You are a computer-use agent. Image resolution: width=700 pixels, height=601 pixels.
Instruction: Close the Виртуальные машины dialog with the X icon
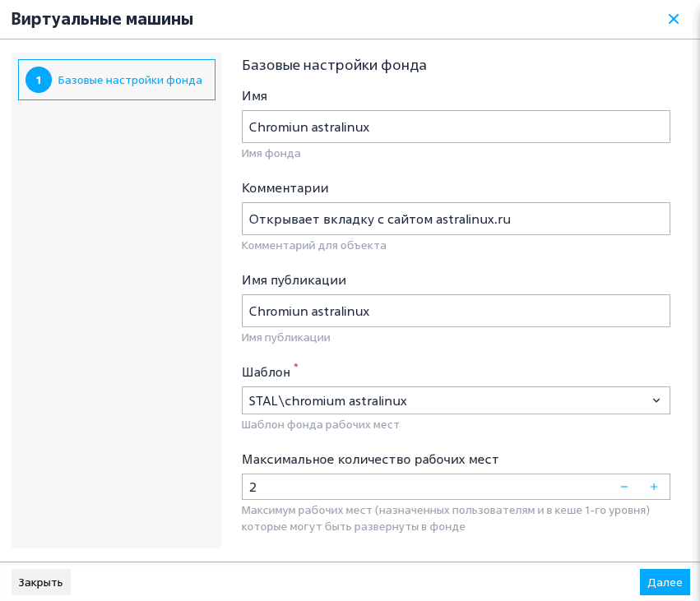coord(673,19)
